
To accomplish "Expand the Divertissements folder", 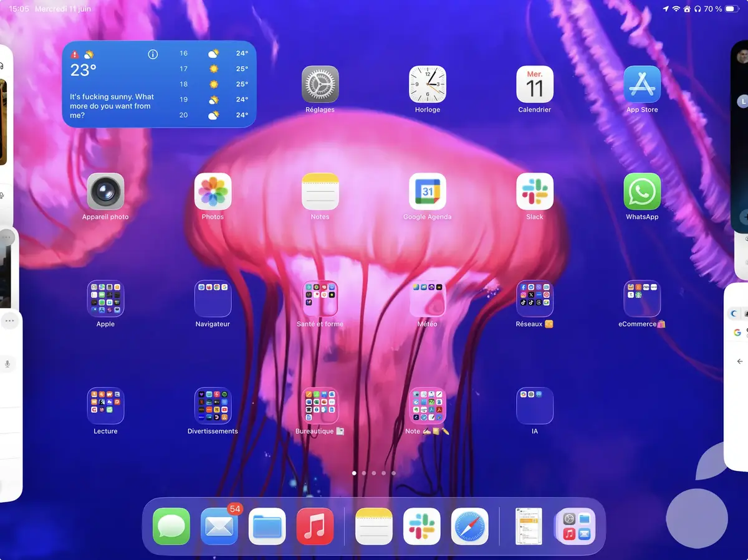I will [x=213, y=406].
